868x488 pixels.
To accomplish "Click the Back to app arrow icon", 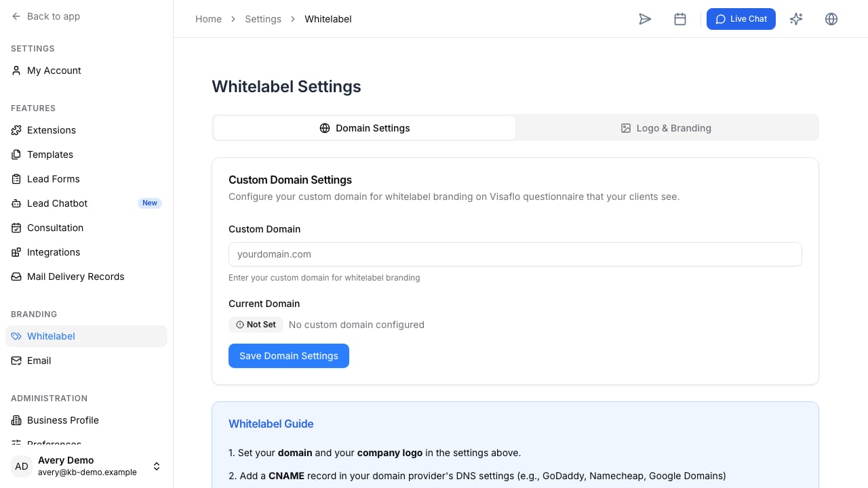I will [16, 16].
